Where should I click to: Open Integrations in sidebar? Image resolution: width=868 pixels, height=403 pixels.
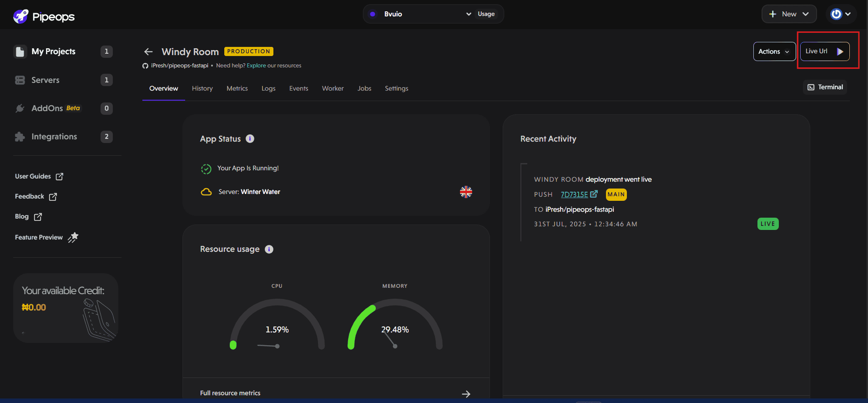(x=63, y=137)
